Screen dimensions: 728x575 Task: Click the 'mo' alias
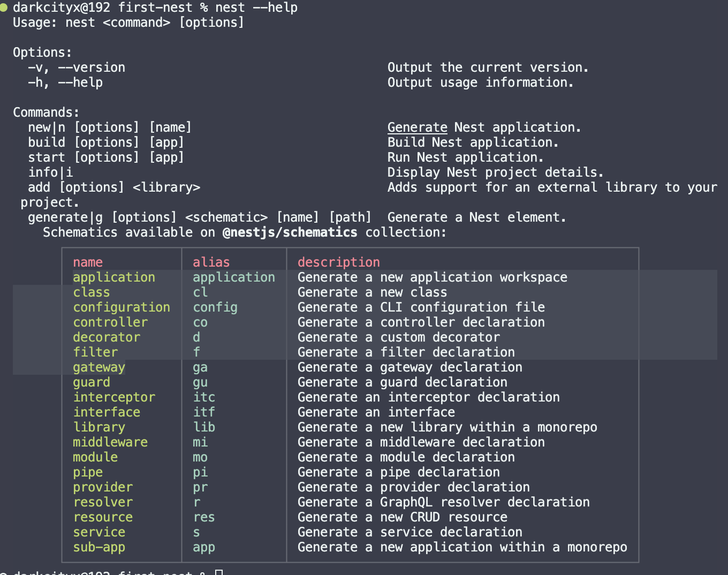point(200,457)
